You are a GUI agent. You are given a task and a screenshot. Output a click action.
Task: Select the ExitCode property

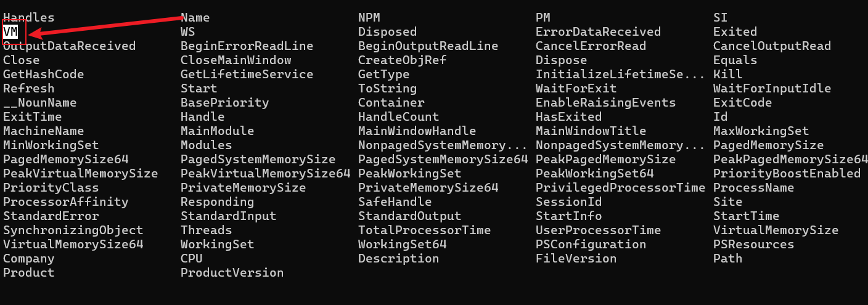(x=742, y=102)
